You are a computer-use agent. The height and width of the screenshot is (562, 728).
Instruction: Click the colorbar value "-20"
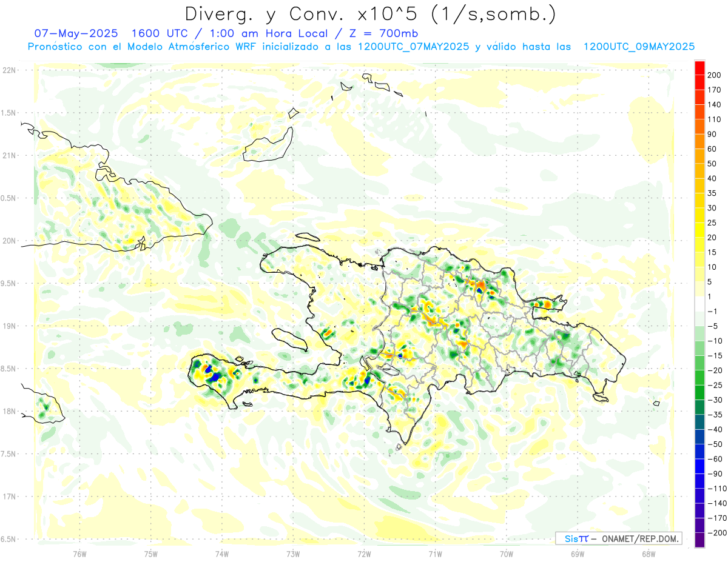tap(715, 370)
